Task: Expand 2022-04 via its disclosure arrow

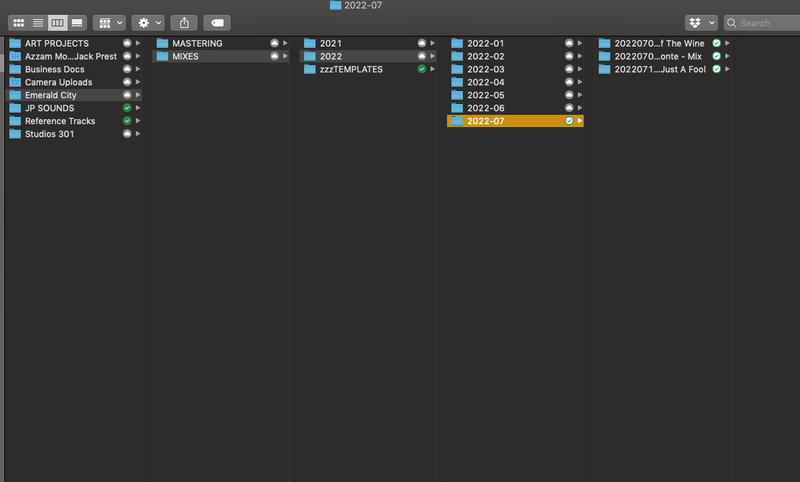Action: [580, 82]
